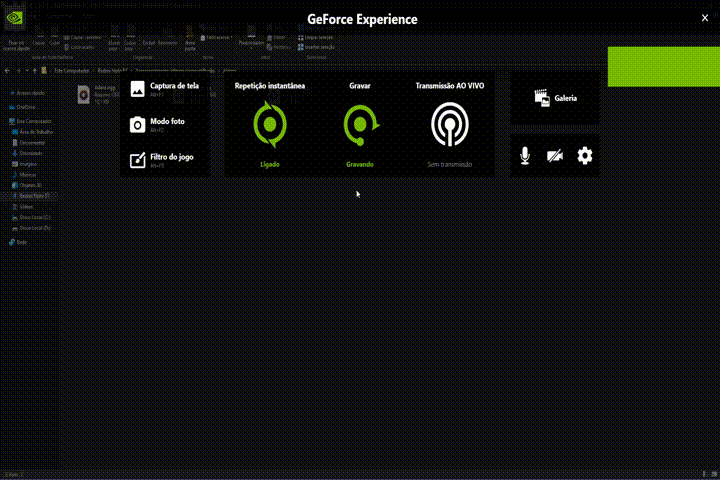Click up arrow in File Explorer behind
The image size is (720, 480).
(34, 71)
